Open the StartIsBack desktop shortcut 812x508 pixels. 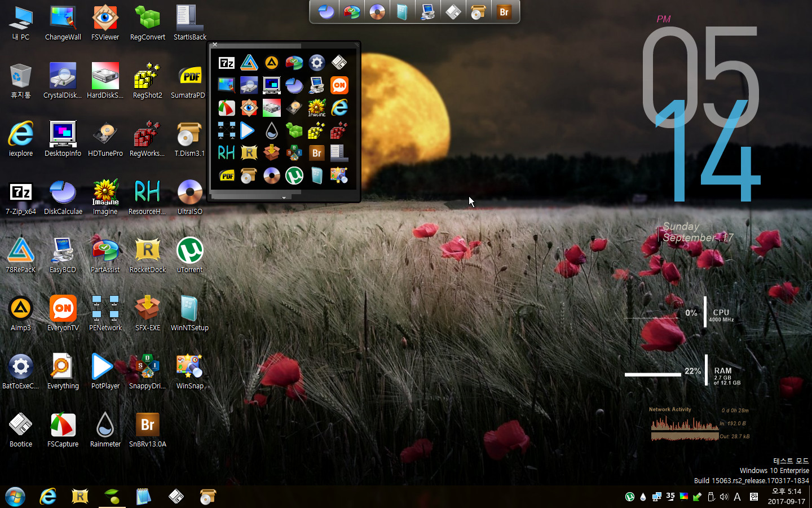pos(190,23)
